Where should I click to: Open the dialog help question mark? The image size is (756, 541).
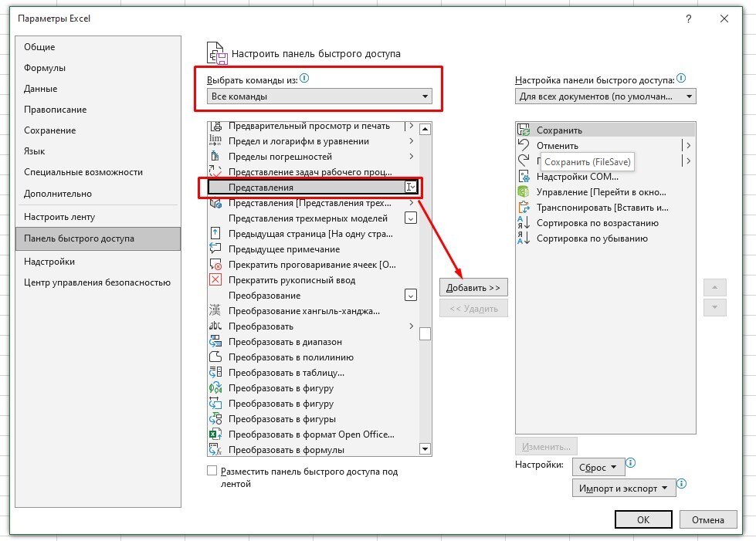click(x=689, y=19)
